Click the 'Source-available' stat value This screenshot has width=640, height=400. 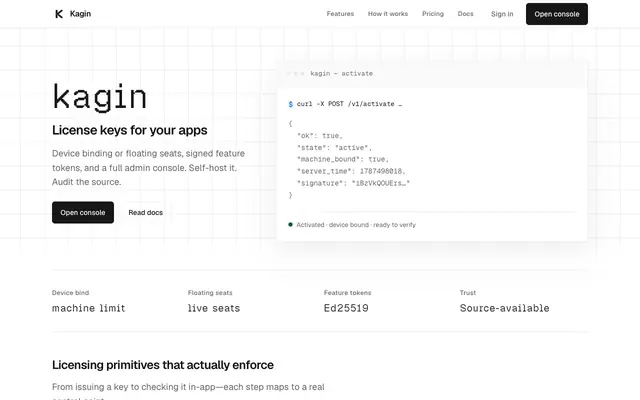[504, 308]
